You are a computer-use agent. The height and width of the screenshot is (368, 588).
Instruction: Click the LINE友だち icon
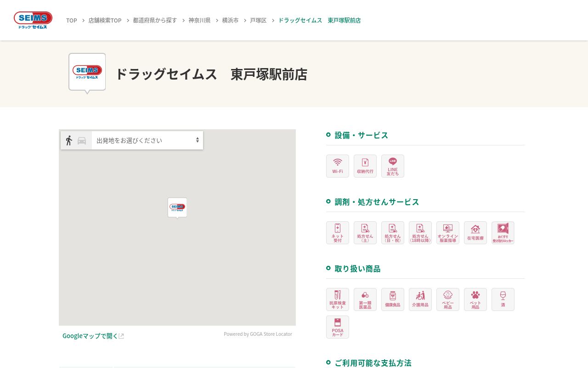coord(393,166)
